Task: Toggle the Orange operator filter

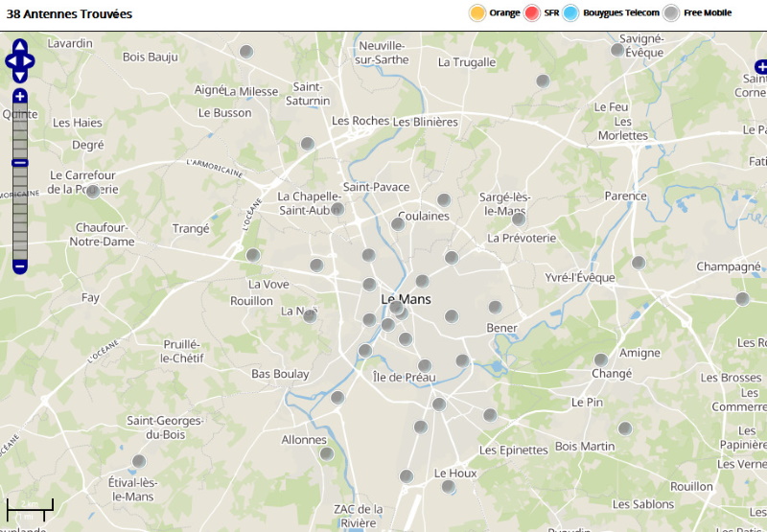Action: 476,12
